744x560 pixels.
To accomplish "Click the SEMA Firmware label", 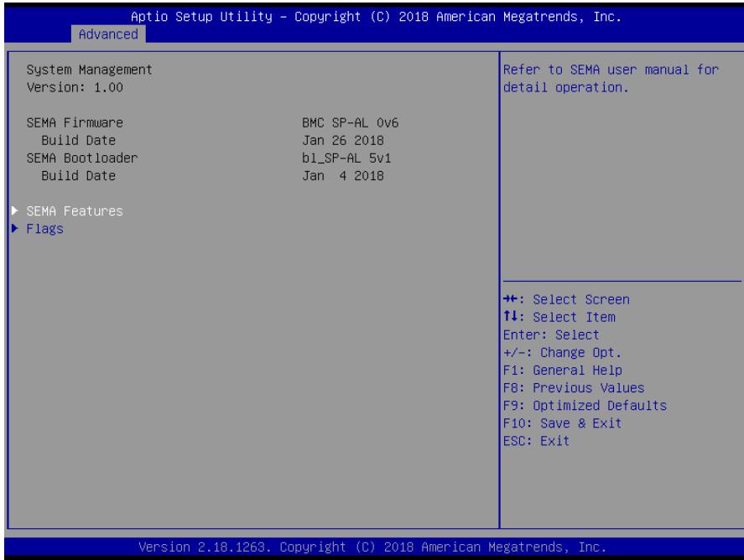I will (75, 122).
